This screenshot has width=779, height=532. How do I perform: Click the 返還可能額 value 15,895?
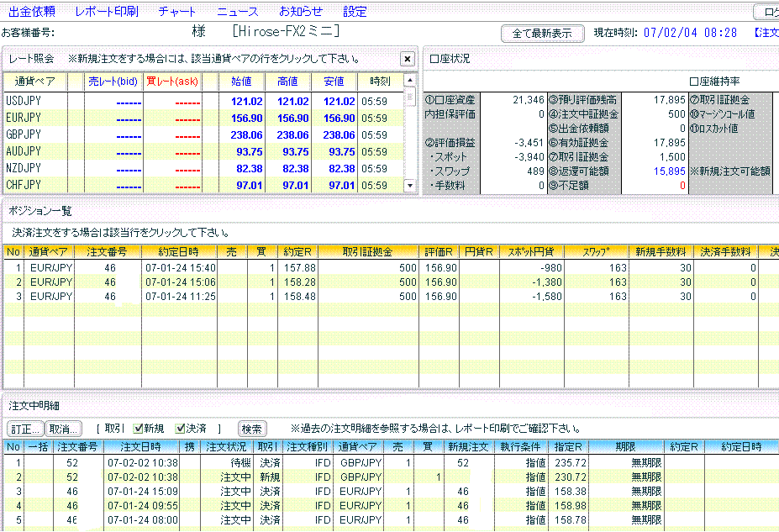pos(669,171)
